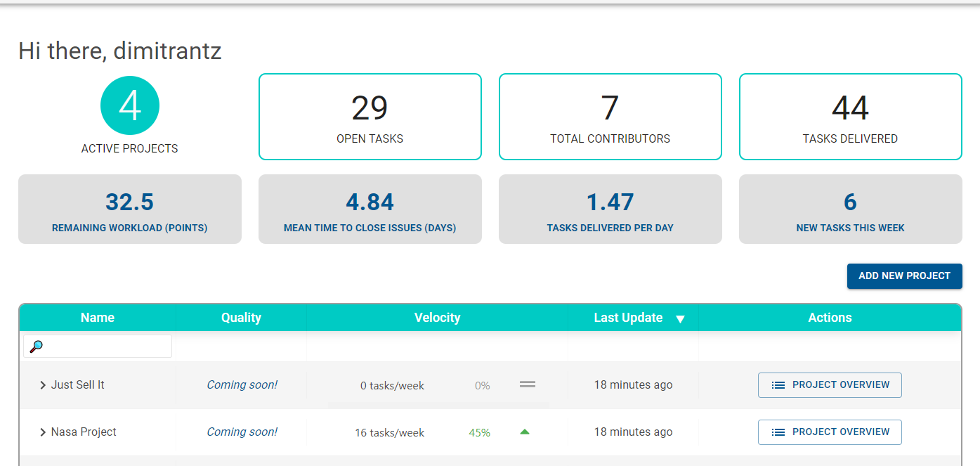980x466 pixels.
Task: Click the 'Nasa Project' project name
Action: point(84,432)
